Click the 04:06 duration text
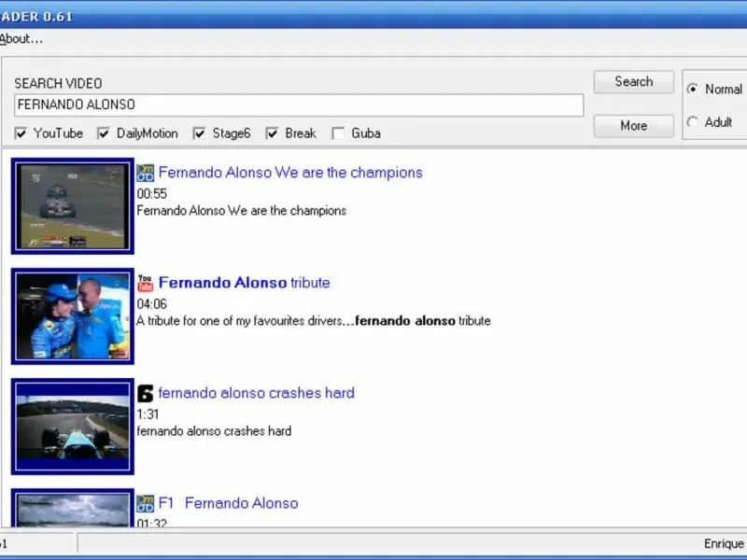747x560 pixels. [x=152, y=304]
